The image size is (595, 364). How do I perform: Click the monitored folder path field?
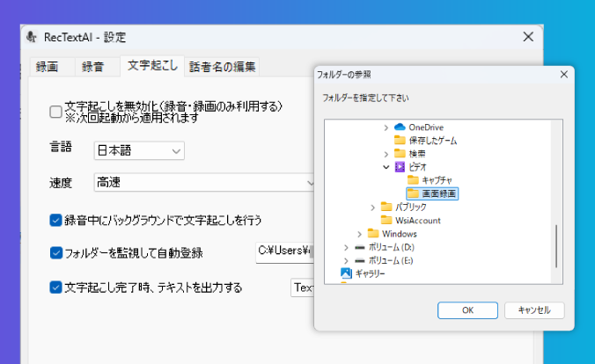click(x=283, y=253)
